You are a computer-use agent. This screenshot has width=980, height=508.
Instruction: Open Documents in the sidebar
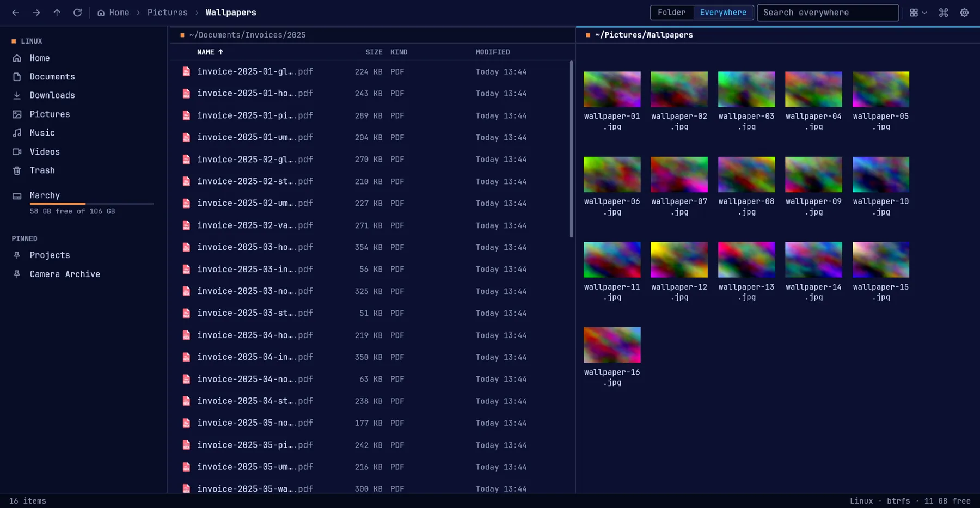point(84,77)
